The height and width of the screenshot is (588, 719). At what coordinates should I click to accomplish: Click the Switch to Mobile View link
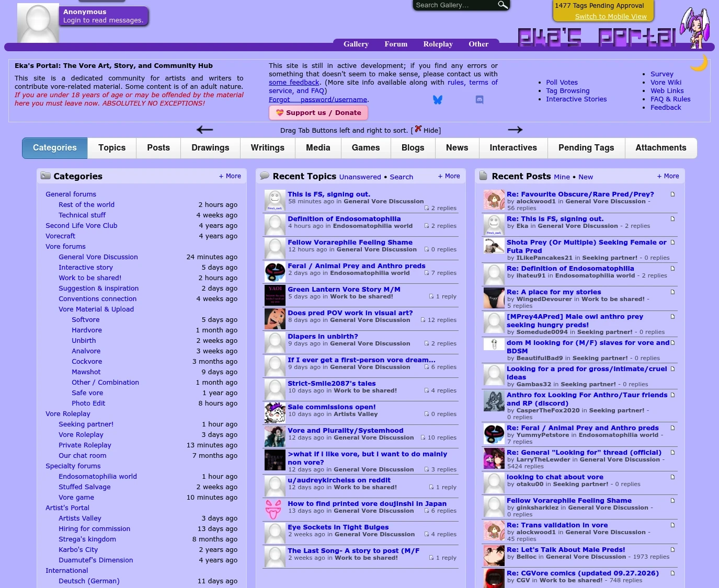coord(611,16)
